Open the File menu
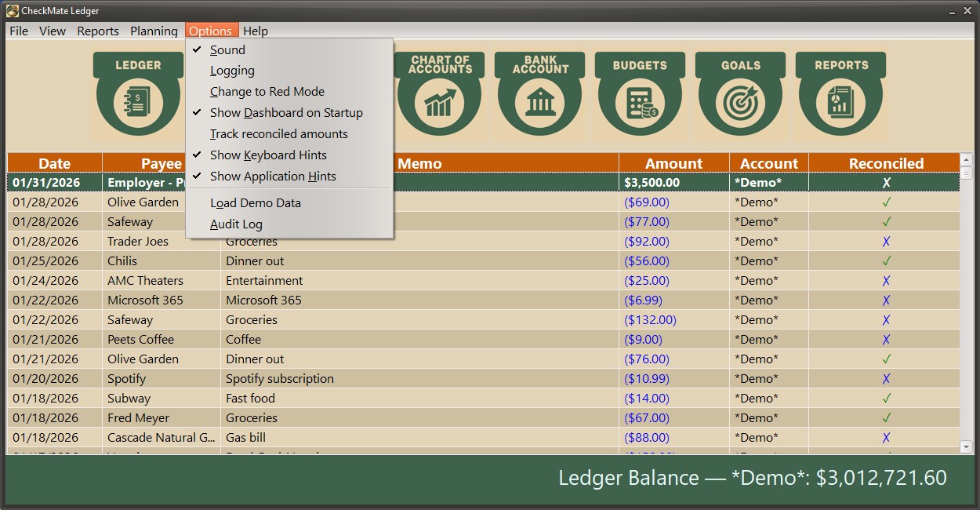Image resolution: width=980 pixels, height=510 pixels. [19, 31]
